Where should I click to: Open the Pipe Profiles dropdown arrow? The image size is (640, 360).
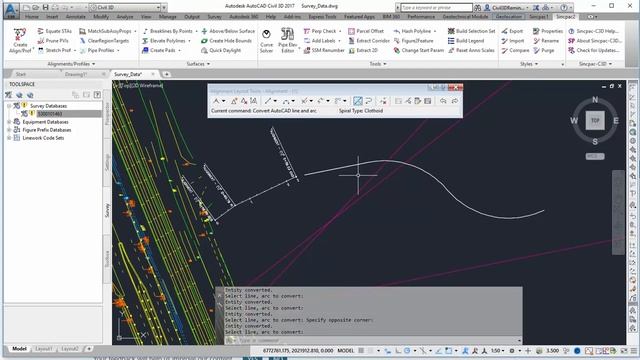tap(118, 50)
